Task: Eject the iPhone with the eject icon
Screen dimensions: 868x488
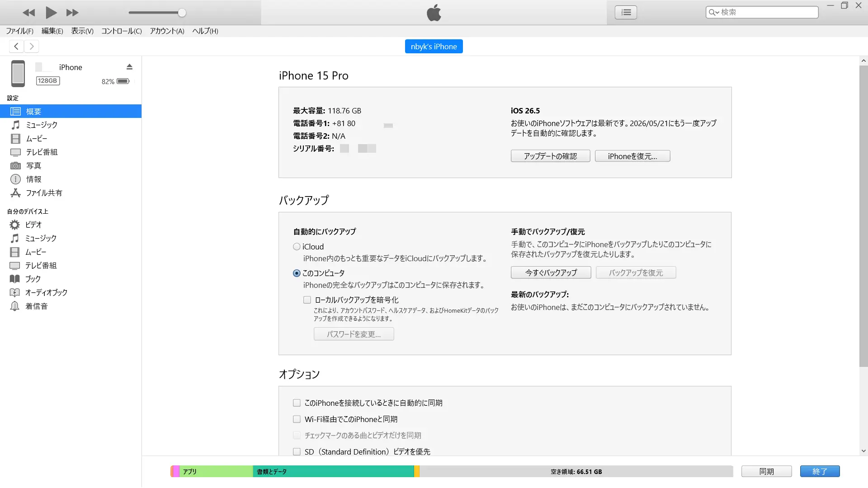Action: click(129, 67)
